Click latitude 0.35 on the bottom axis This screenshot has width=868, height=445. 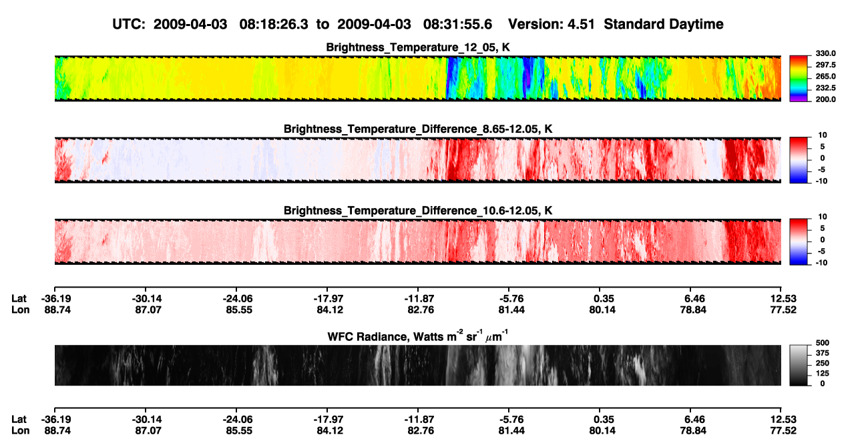click(604, 419)
